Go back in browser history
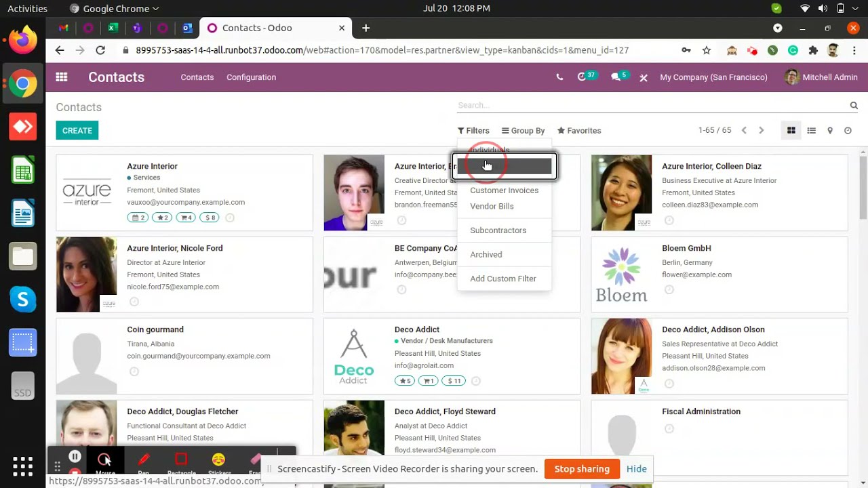The width and height of the screenshot is (868, 488). coord(60,50)
